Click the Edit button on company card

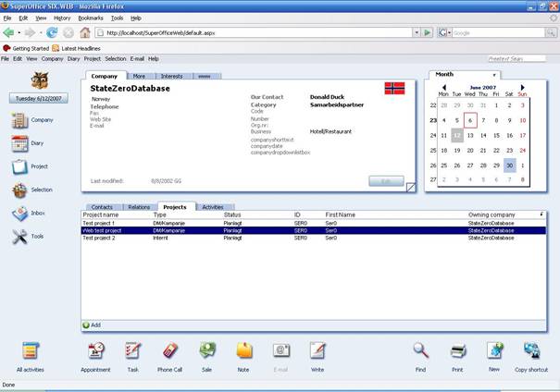(386, 181)
